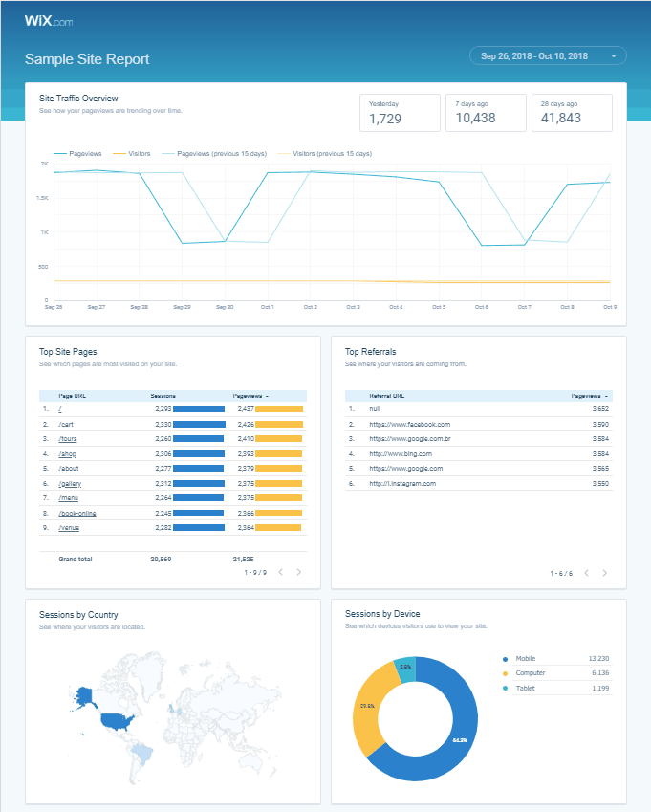The width and height of the screenshot is (651, 812).
Task: Open the /book-online page link
Action: pyautogui.click(x=76, y=513)
